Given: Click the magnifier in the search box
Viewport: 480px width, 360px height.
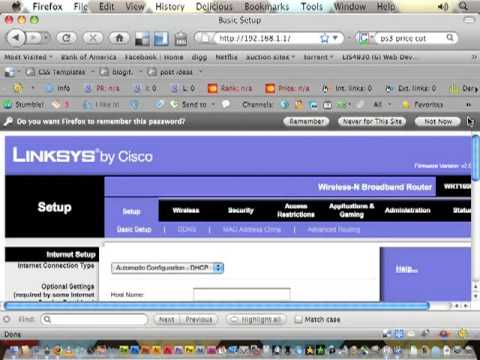Looking at the screenshot, I should tap(450, 37).
